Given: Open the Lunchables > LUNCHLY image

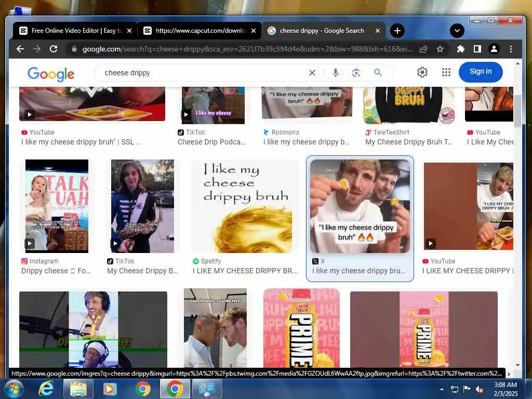Looking at the screenshot, I should [x=216, y=328].
